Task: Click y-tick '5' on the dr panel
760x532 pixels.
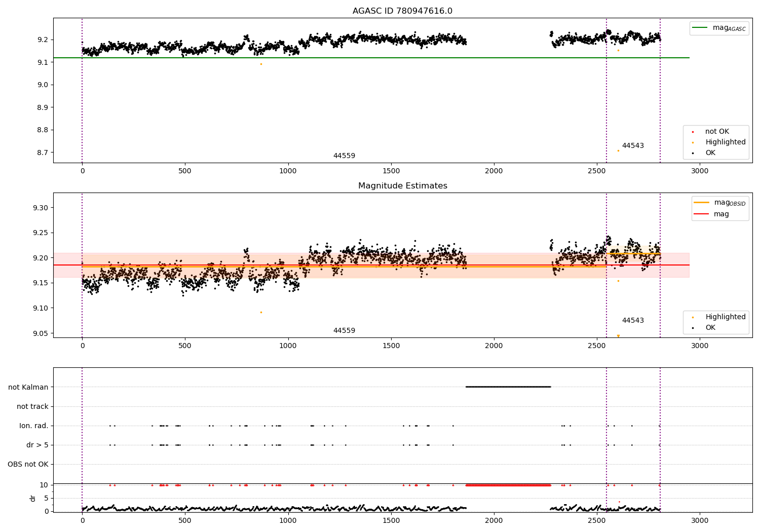Action: 46,498
